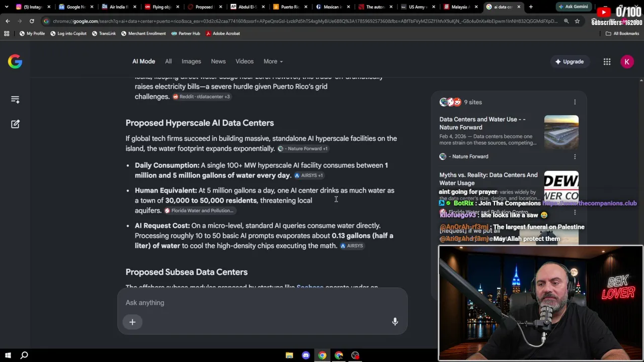
Task: Switch to the Videos tab
Action: pyautogui.click(x=245, y=61)
